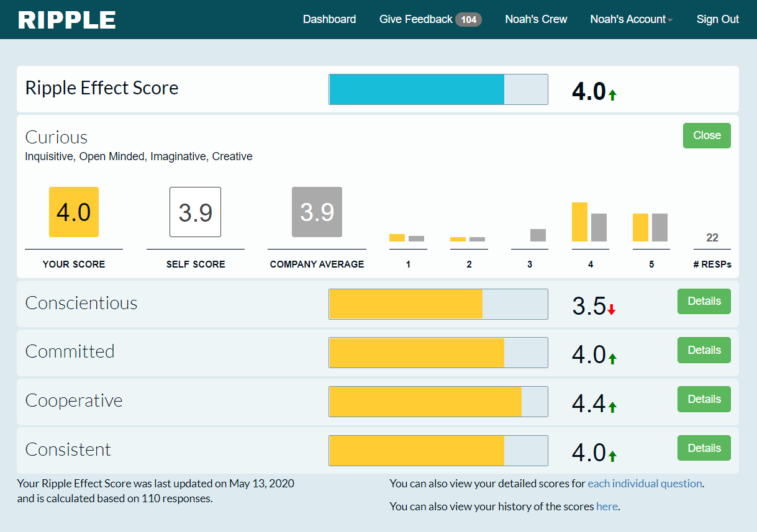Collapse the Curious section with Close
Viewport: 757px width, 532px height.
pyautogui.click(x=707, y=135)
